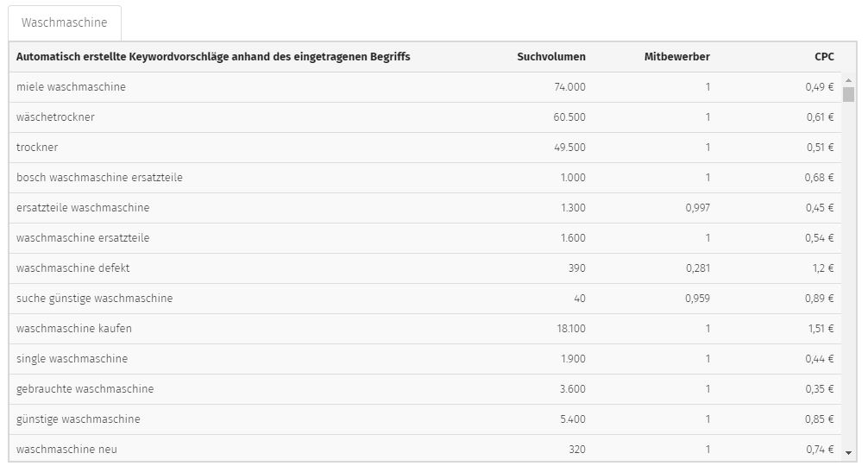Sort by the Mitbewerber column header
This screenshot has height=466, width=868.
(677, 56)
